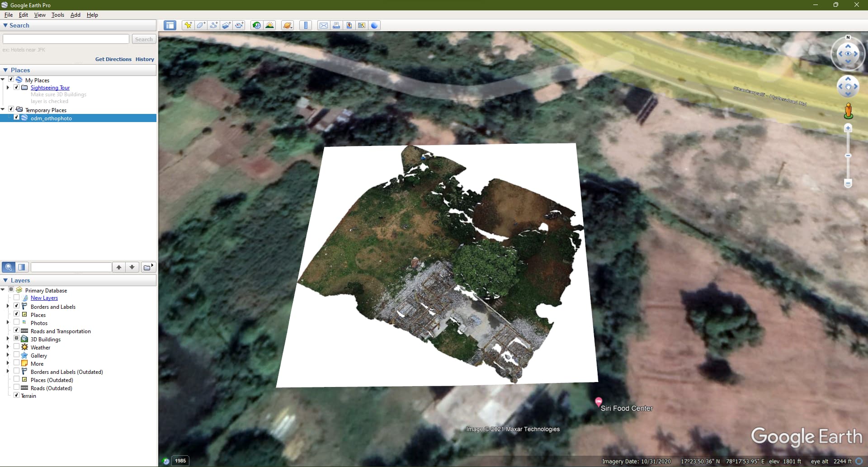Image resolution: width=868 pixels, height=467 pixels.
Task: Open the Add Image Overlay tool
Action: (x=226, y=25)
